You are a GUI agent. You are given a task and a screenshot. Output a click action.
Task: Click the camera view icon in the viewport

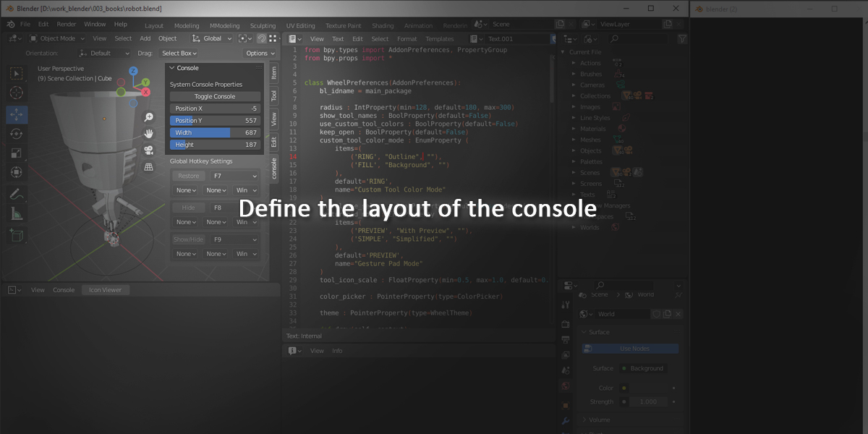click(148, 150)
